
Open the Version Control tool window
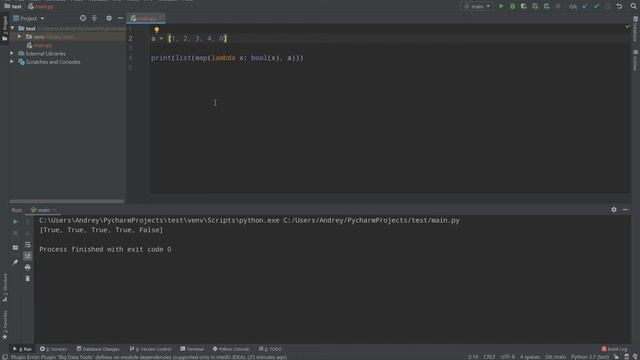(150, 349)
